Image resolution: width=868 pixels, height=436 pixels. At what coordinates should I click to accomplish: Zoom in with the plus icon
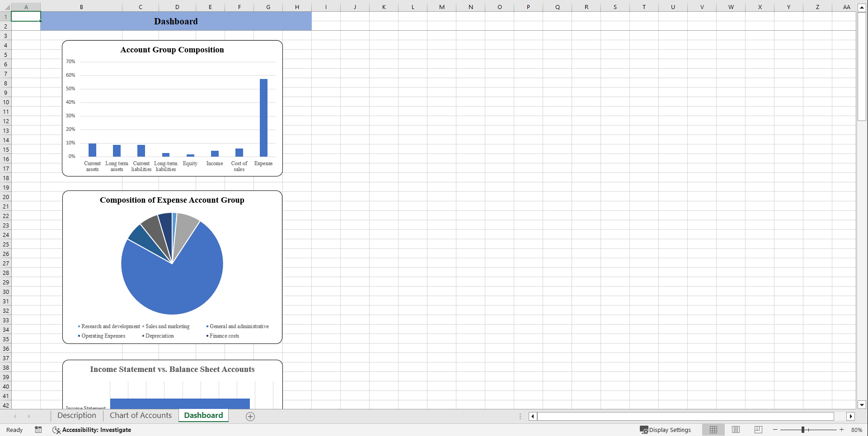[841, 430]
